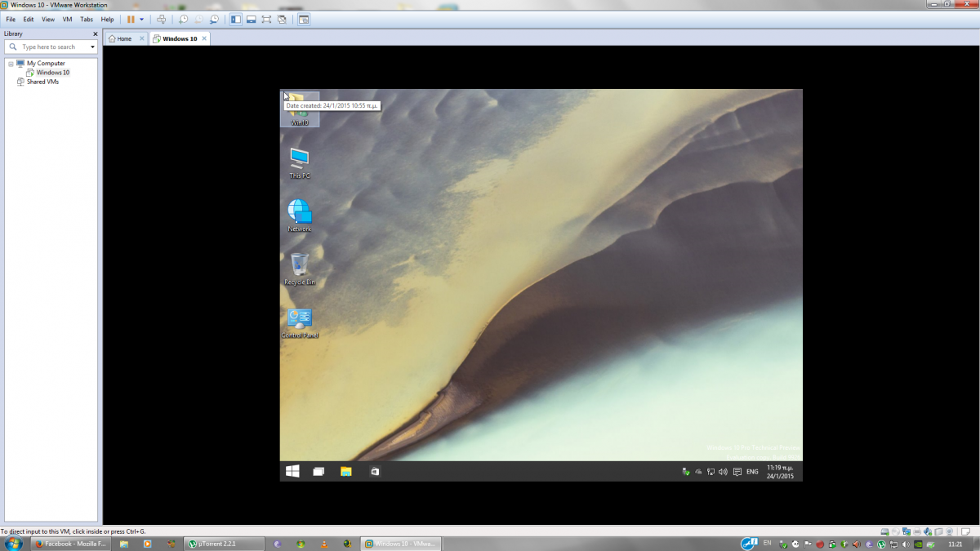Click the NVIDIA host tray icon
The height and width of the screenshot is (551, 980).
pos(918,544)
